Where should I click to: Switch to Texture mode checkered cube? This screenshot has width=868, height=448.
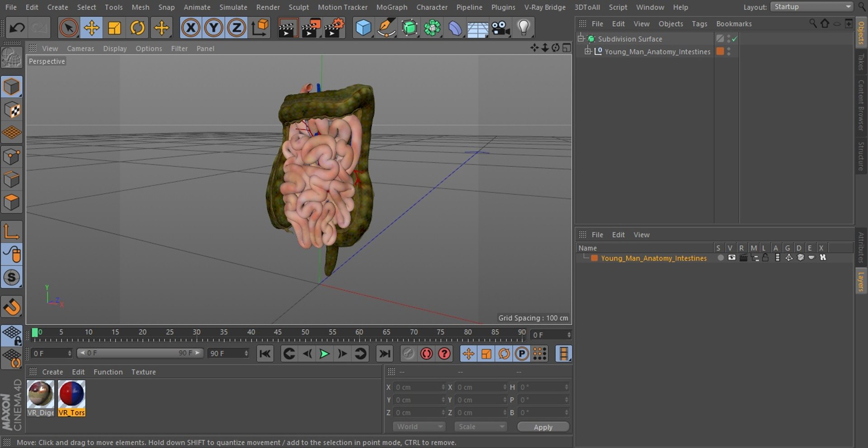pos(12,110)
